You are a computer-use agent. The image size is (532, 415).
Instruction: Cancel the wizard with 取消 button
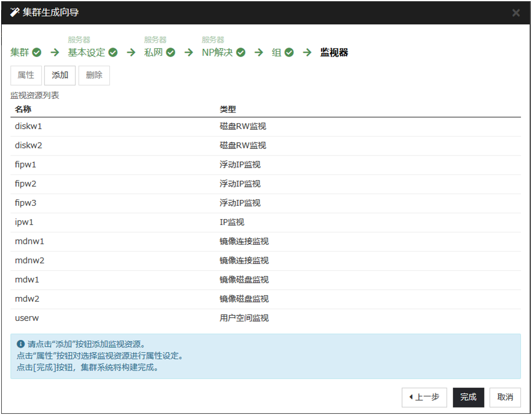click(505, 397)
